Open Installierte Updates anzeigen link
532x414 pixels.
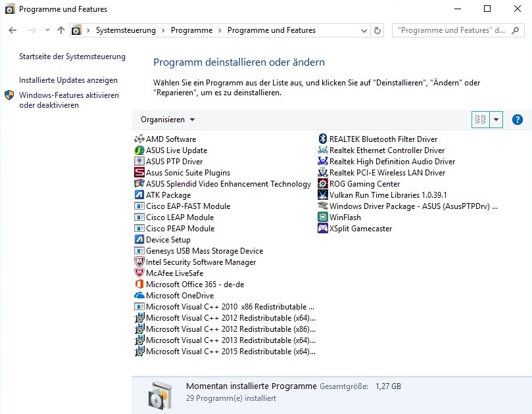[68, 80]
